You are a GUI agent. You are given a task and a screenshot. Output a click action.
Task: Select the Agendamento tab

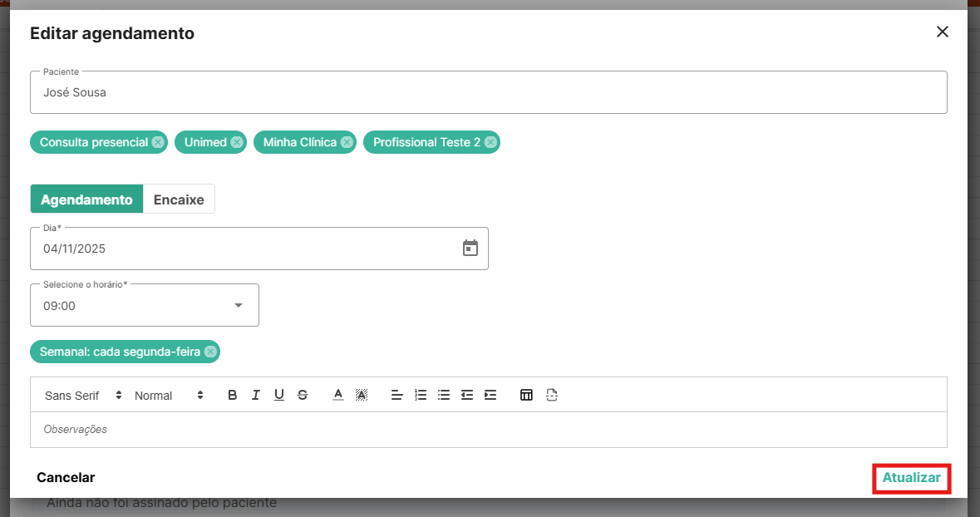pos(86,199)
